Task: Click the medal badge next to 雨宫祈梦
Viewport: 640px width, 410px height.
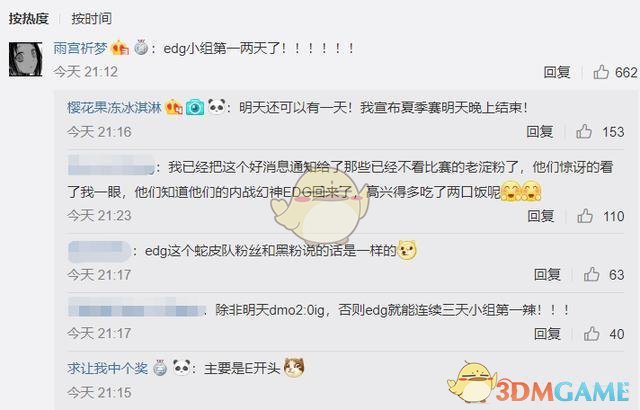Action: pyautogui.click(x=141, y=48)
